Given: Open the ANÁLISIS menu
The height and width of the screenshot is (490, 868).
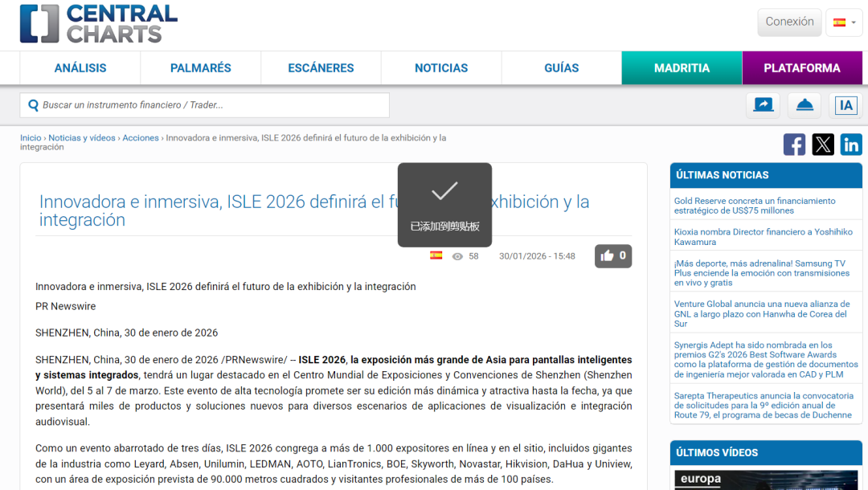Looking at the screenshot, I should 80,68.
